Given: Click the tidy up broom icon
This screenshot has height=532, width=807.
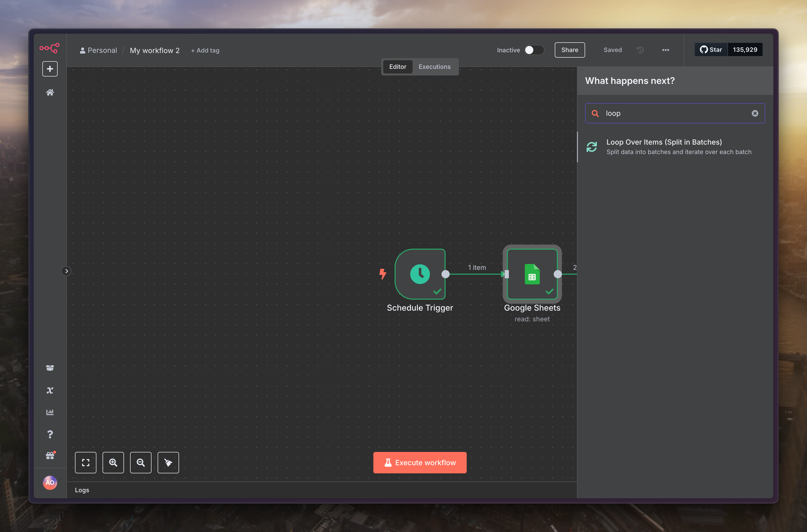Looking at the screenshot, I should point(168,462).
